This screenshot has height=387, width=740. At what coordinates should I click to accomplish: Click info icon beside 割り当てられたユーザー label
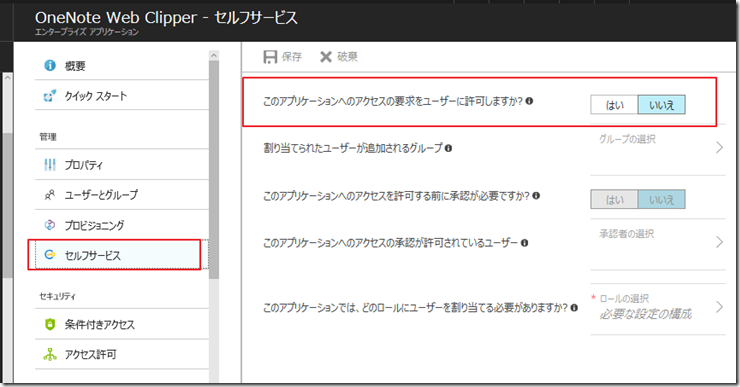[x=448, y=148]
